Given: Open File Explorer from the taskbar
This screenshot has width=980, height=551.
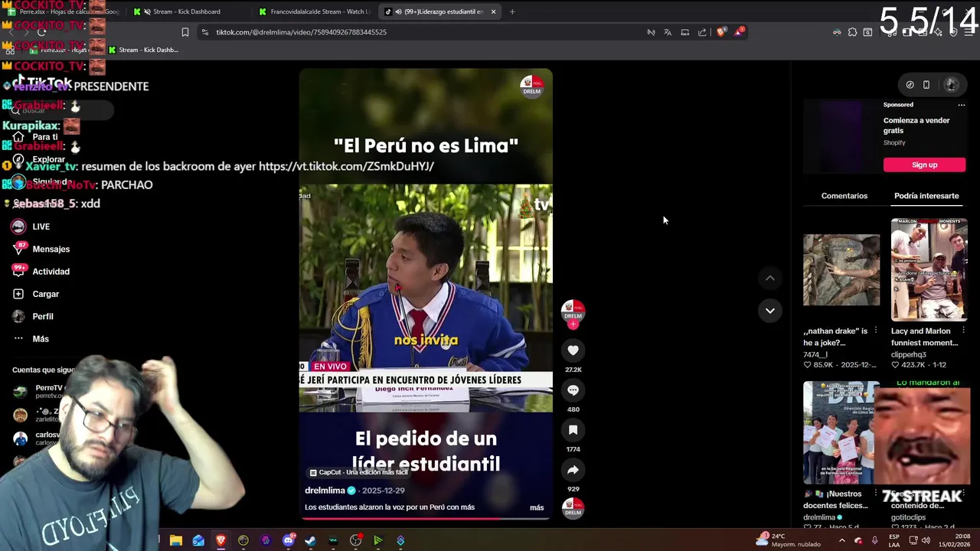Looking at the screenshot, I should [x=176, y=540].
